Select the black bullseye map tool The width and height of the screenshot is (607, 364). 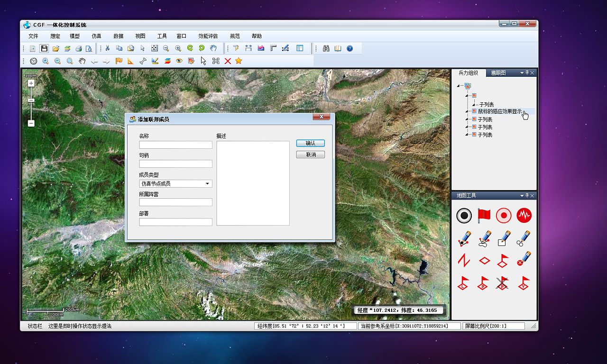[x=464, y=216]
